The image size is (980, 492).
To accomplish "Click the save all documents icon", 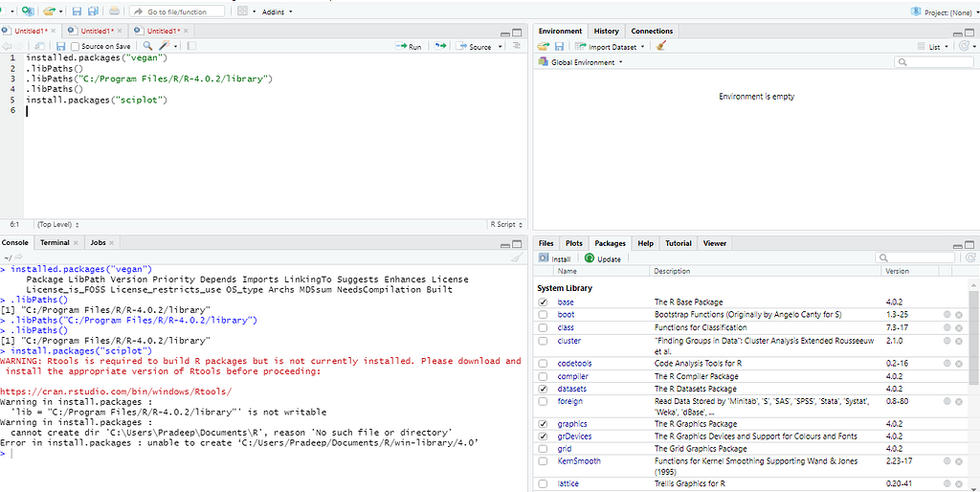I will pos(93,11).
